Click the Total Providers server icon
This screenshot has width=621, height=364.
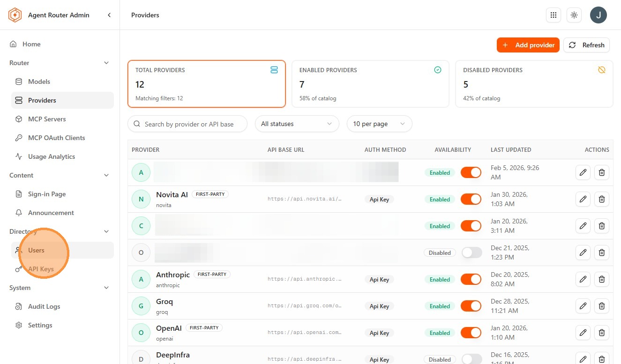[x=274, y=70]
